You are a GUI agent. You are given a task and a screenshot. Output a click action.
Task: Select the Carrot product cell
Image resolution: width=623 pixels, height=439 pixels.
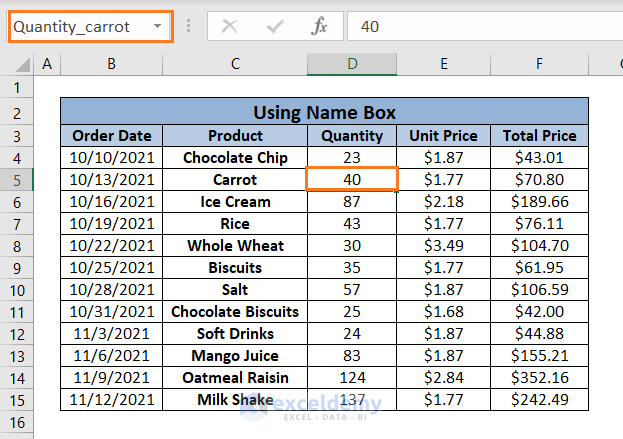coord(235,180)
